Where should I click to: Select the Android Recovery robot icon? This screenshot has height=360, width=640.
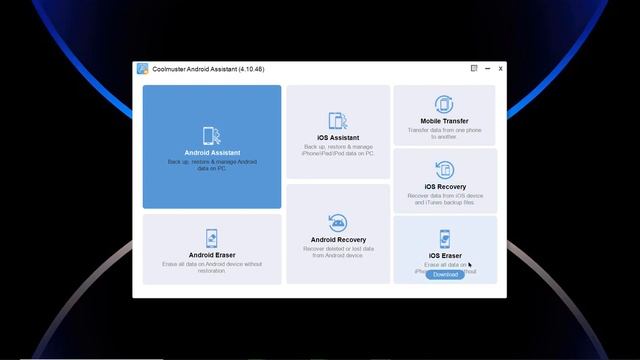coord(338,223)
